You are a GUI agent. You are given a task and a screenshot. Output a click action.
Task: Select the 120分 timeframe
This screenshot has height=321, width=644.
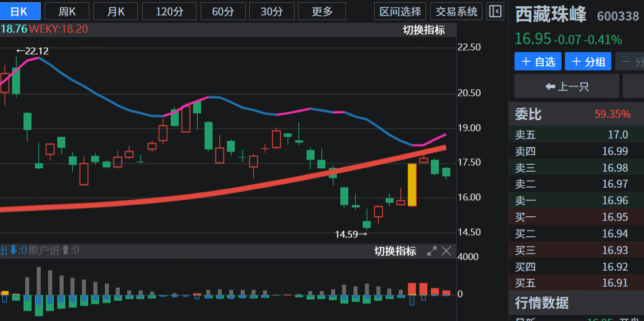(x=168, y=11)
